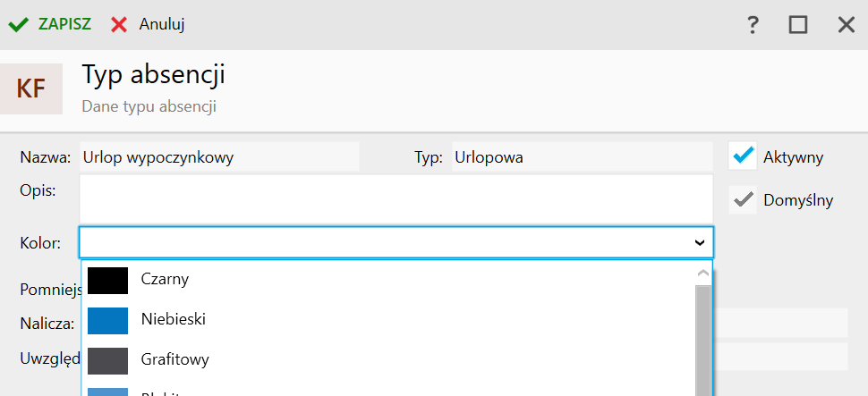This screenshot has height=396, width=868.
Task: Open help with the question mark icon
Action: tap(753, 25)
